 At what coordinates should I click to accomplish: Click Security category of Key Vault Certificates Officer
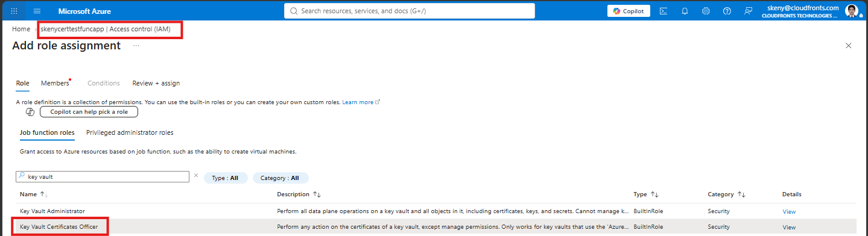[719, 227]
